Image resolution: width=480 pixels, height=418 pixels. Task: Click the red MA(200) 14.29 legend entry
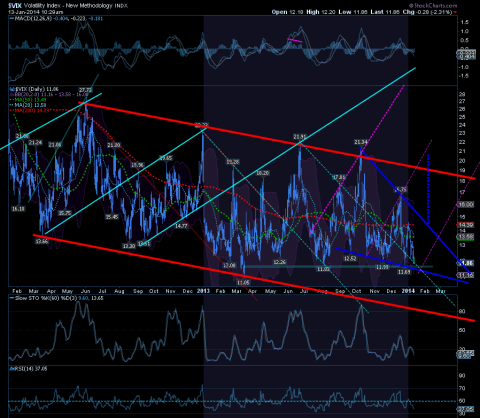(x=30, y=110)
